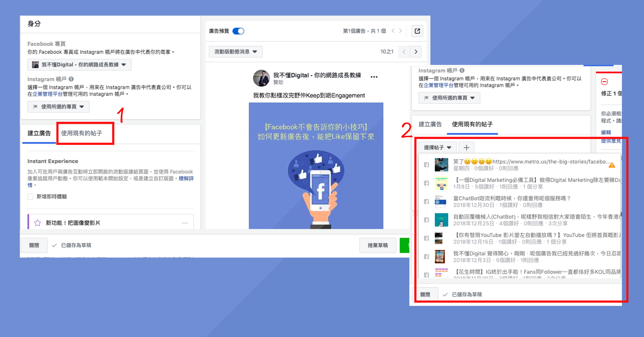The height and width of the screenshot is (337, 644).
Task: Click the 關閉 button in the left panel
Action: point(34,246)
